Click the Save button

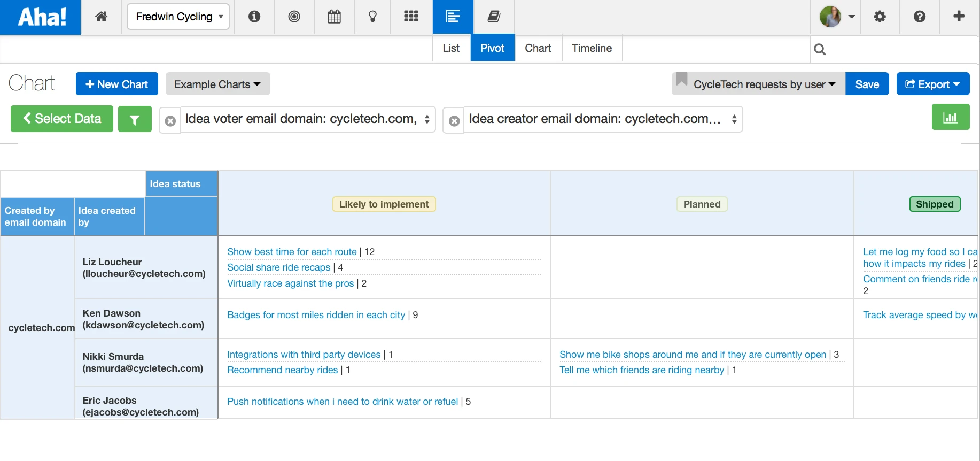point(867,84)
